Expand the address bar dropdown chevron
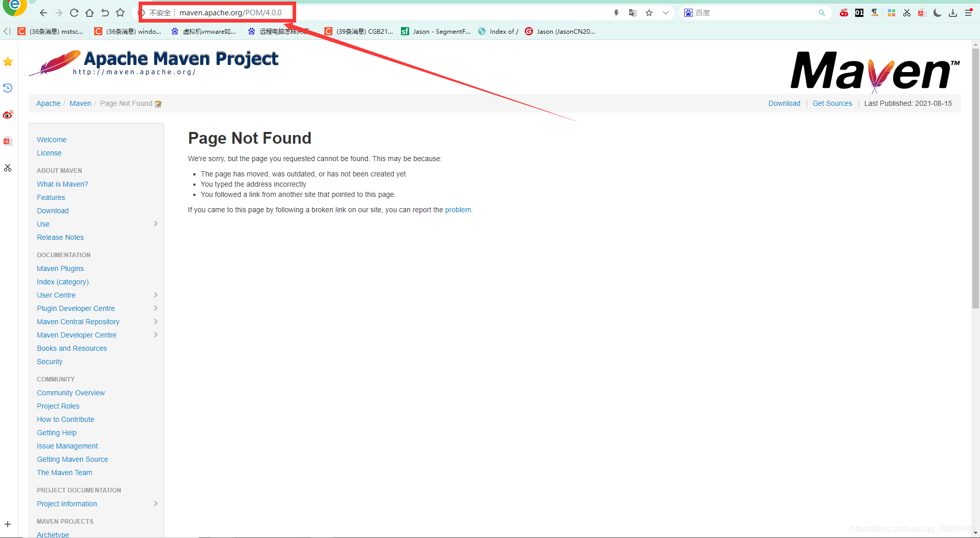The height and width of the screenshot is (538, 980). pos(665,13)
